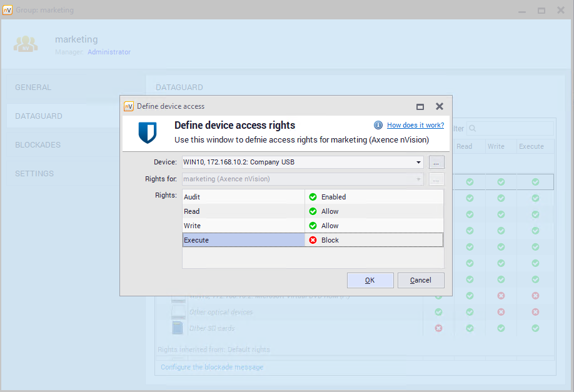
Task: Click the search magnifier in filter box
Action: click(x=473, y=129)
